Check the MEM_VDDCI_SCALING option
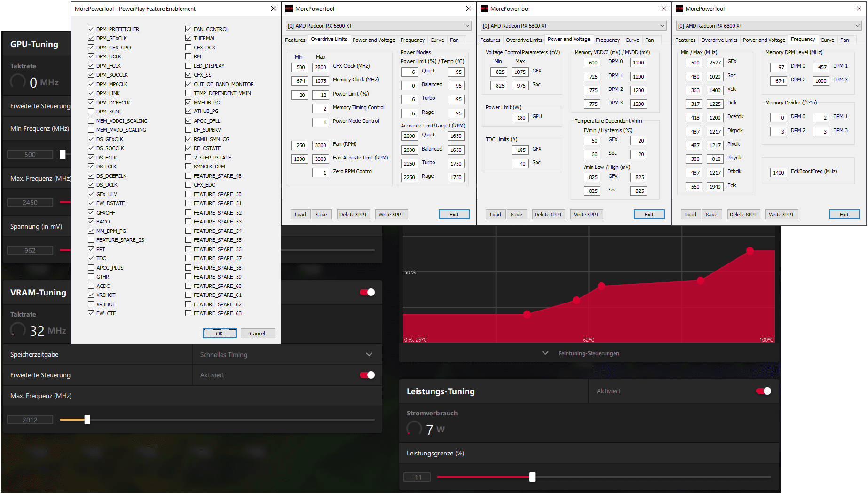The height and width of the screenshot is (494, 868). (x=91, y=120)
